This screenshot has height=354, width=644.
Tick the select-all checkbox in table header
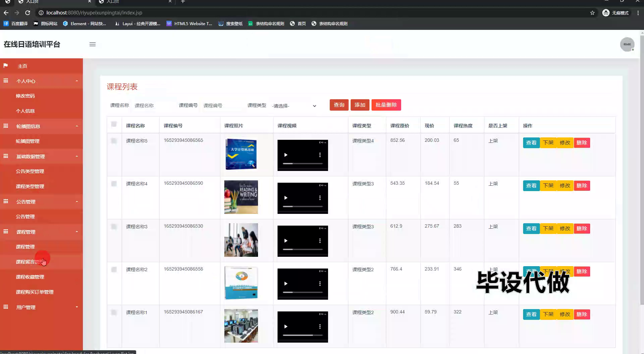click(x=114, y=124)
